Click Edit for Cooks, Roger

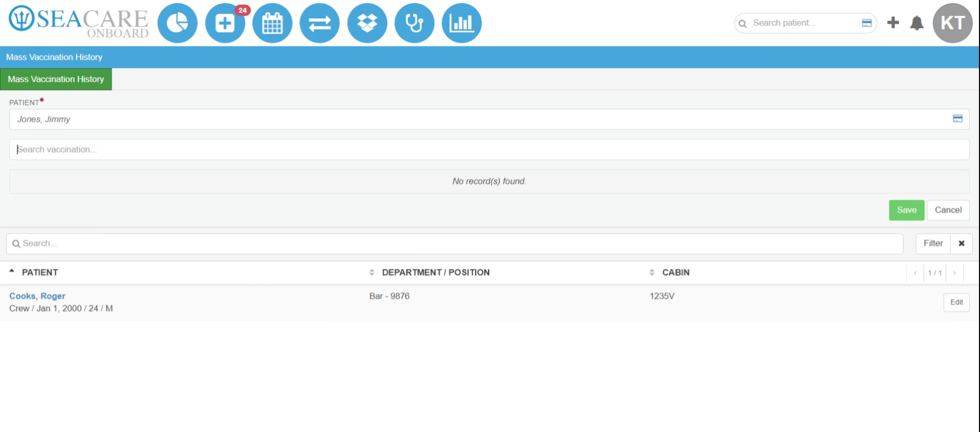pyautogui.click(x=957, y=302)
